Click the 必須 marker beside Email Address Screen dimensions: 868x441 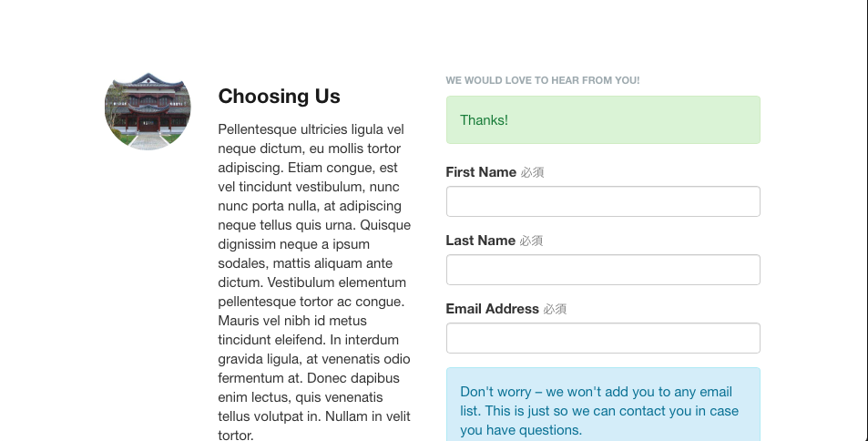[555, 309]
